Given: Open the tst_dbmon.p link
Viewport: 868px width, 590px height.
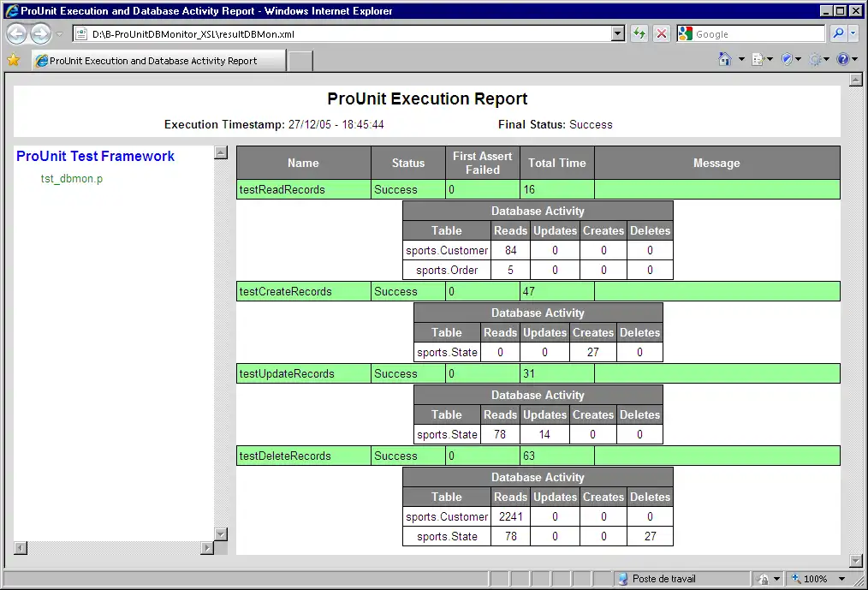Looking at the screenshot, I should click(71, 179).
